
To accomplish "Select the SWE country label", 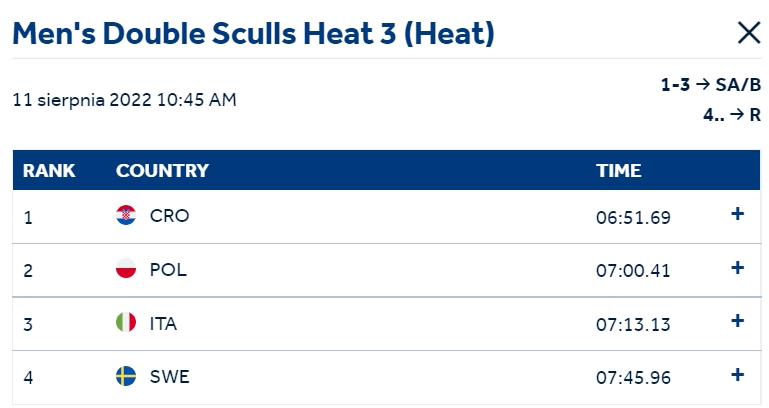I will coord(170,377).
